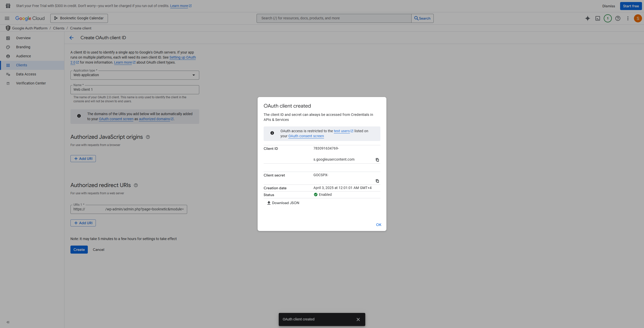
Task: Click the Clients breadcrumb link
Action: point(59,28)
